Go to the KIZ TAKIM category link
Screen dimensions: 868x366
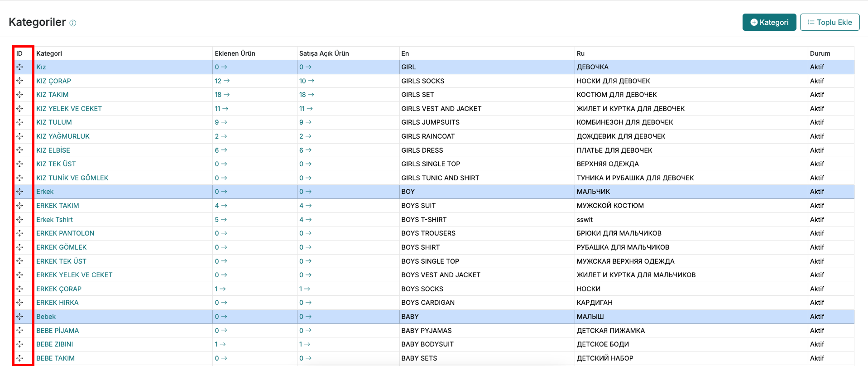pyautogui.click(x=53, y=95)
